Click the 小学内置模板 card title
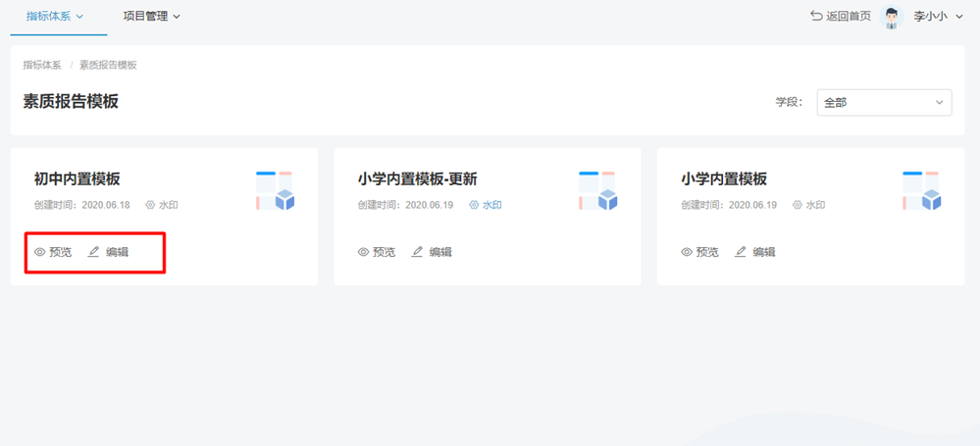 (x=724, y=179)
